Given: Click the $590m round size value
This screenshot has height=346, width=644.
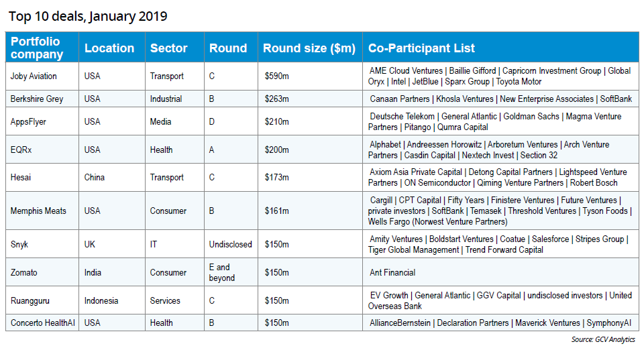Looking at the screenshot, I should pos(277,76).
